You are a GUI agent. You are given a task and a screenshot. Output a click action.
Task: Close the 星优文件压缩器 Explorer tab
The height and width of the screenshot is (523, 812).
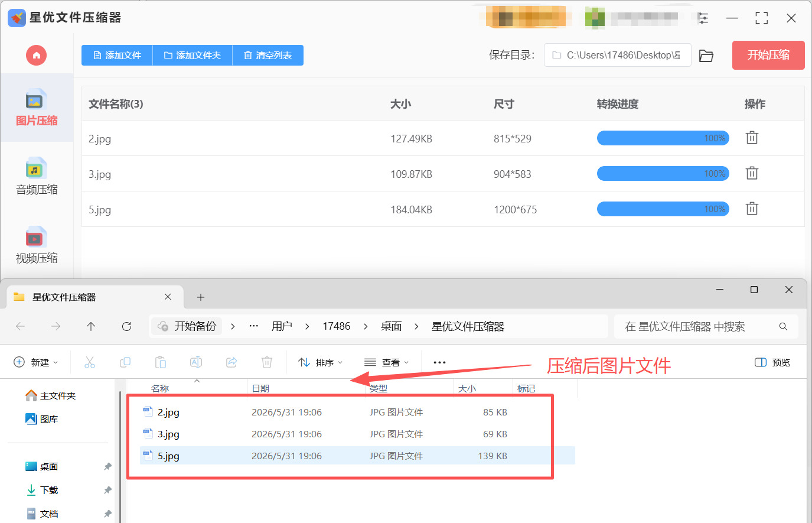(x=168, y=297)
